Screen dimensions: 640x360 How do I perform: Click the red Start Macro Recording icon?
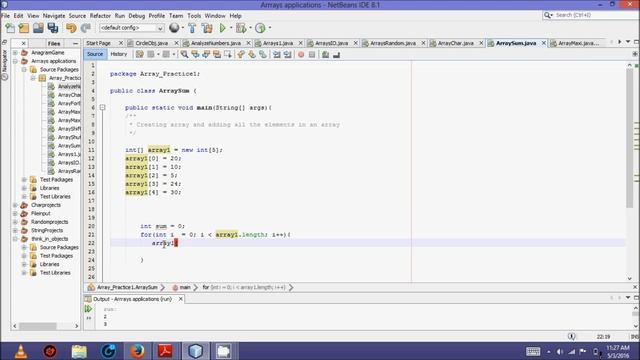(301, 55)
